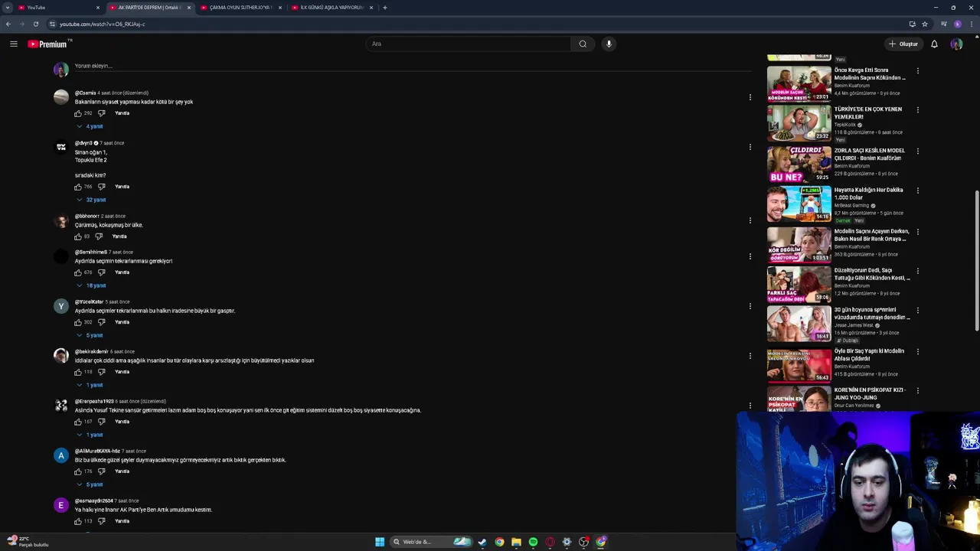
Task: Open File Explorer from the taskbar
Action: [516, 542]
